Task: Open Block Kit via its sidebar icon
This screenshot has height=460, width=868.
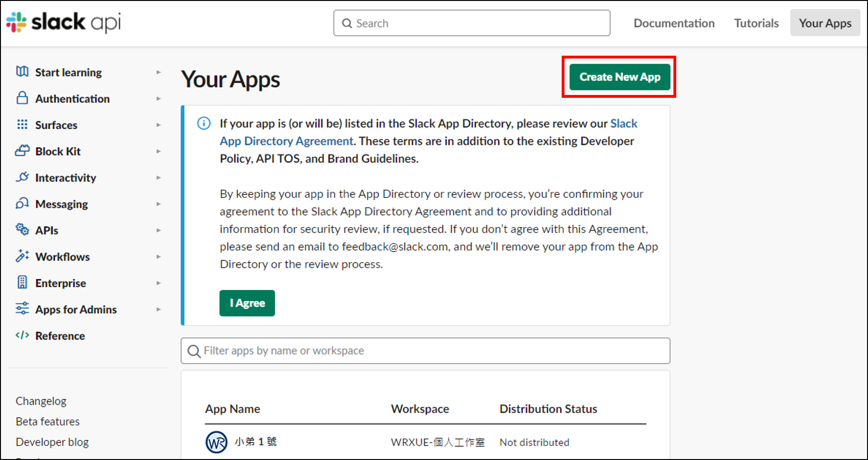Action: pyautogui.click(x=22, y=151)
